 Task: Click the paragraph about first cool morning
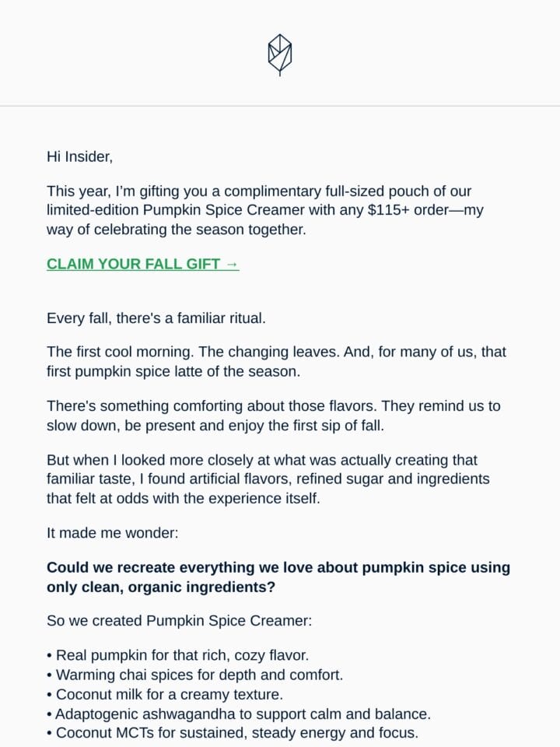click(276, 362)
